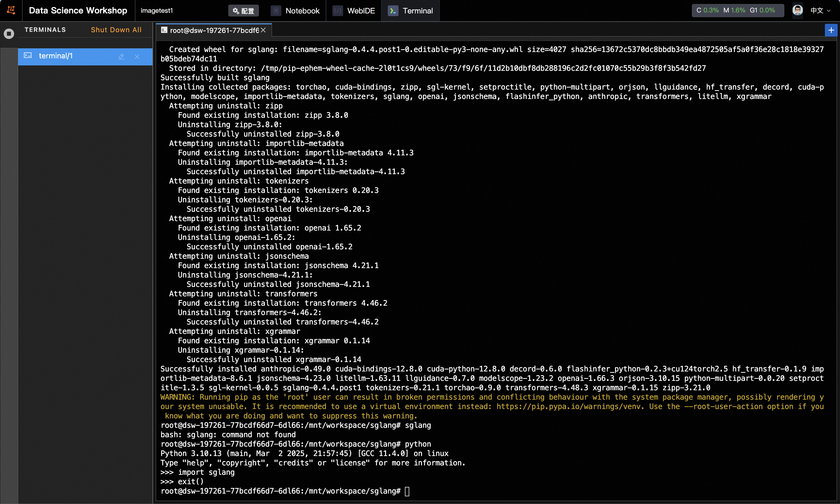
Task: Click the Data Science Workshop logo icon
Action: 11,10
